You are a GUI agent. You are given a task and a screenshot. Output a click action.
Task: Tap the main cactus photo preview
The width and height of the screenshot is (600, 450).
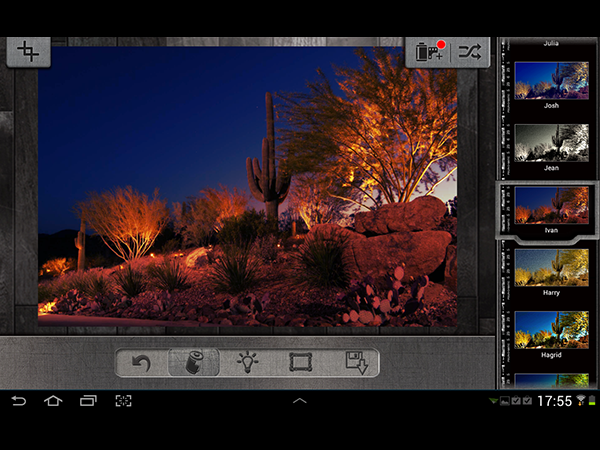(x=247, y=185)
